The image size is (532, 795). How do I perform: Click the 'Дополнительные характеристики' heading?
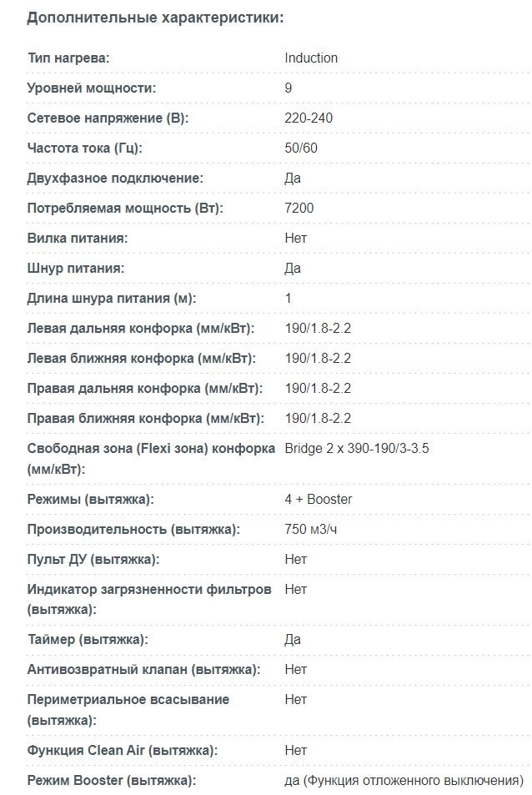tap(155, 18)
